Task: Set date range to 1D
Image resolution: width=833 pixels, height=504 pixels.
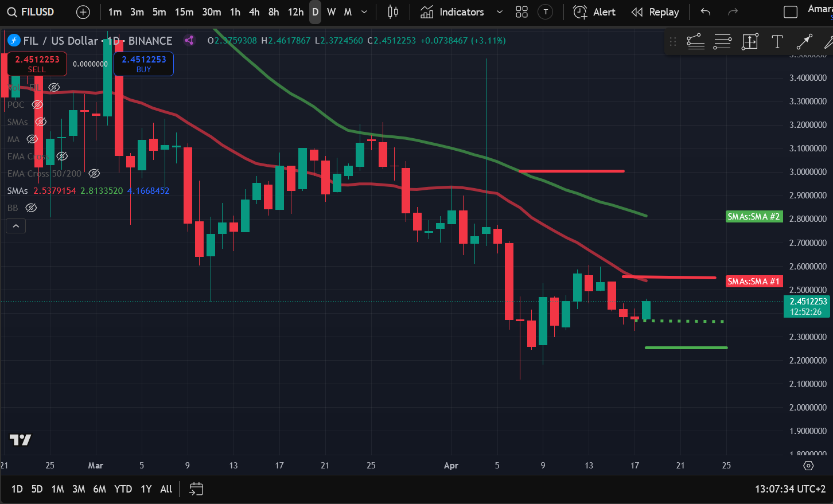Action: point(17,489)
